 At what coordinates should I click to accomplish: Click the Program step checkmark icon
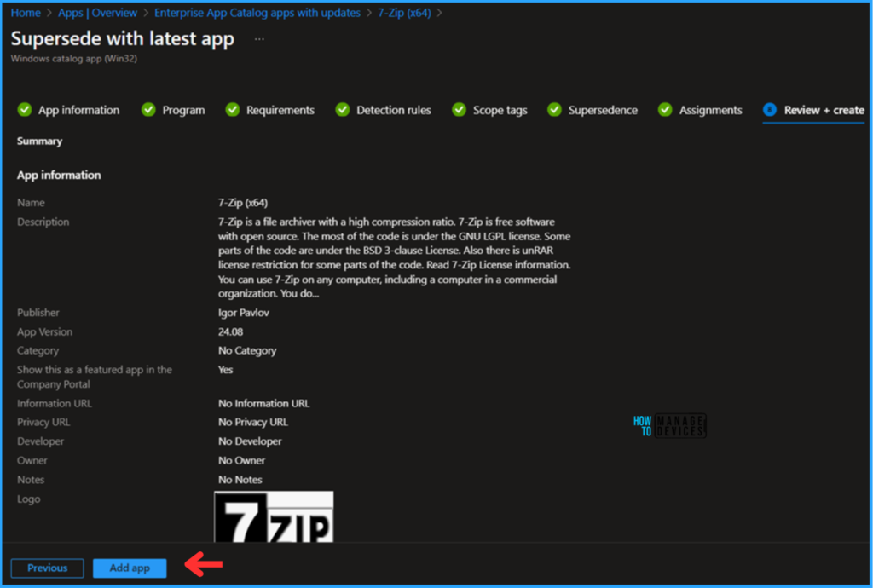point(148,110)
